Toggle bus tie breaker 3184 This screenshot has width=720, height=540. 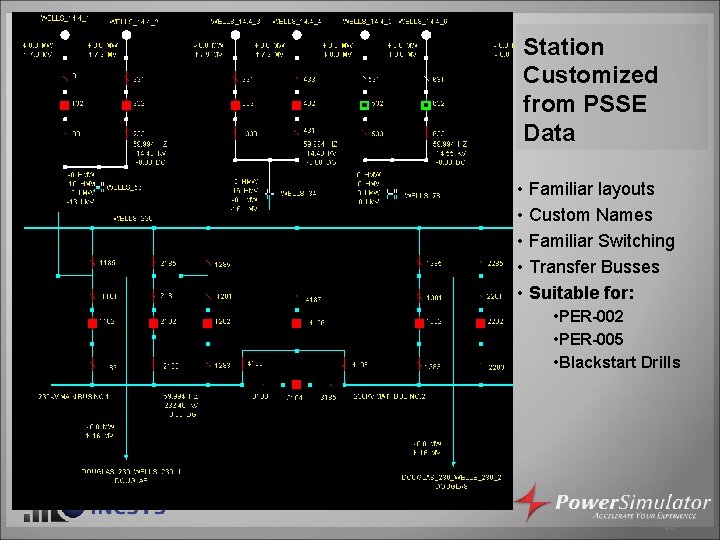click(x=296, y=384)
